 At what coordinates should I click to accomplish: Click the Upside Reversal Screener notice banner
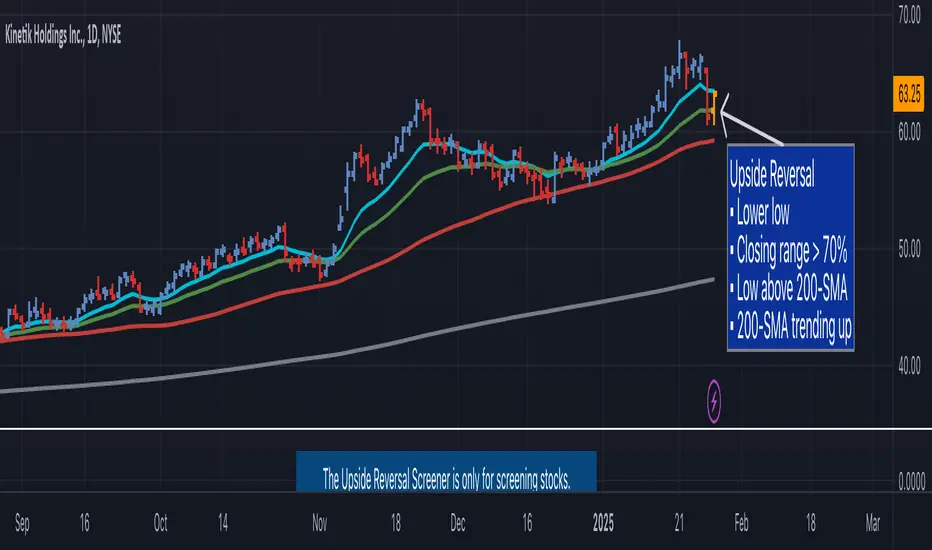pos(446,471)
